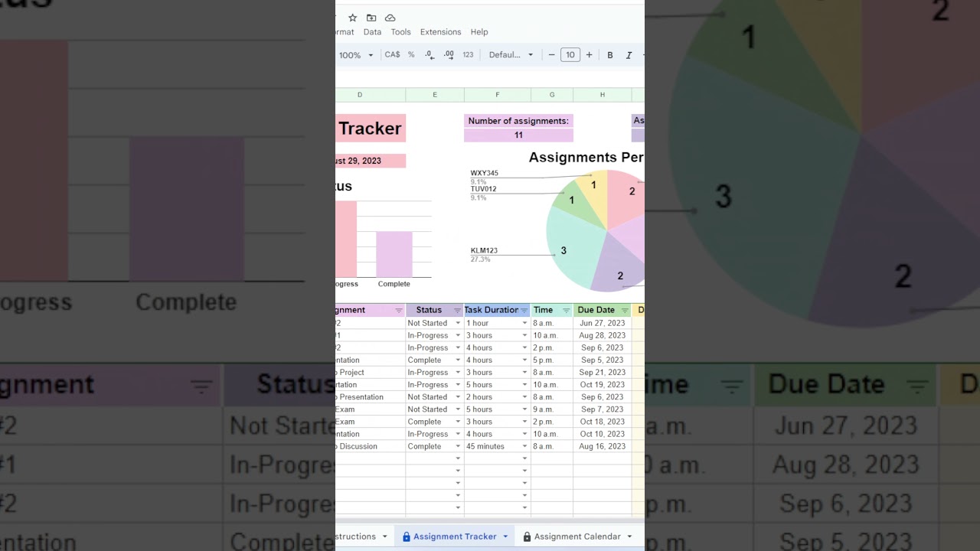Open filter on Task Duration column header
Image resolution: width=980 pixels, height=551 pixels.
[x=524, y=311]
